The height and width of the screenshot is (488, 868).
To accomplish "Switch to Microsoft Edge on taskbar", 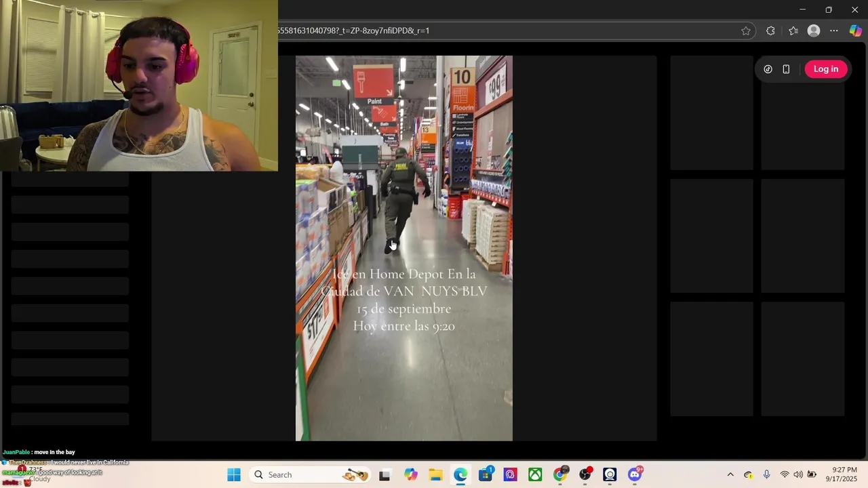I will [x=460, y=475].
